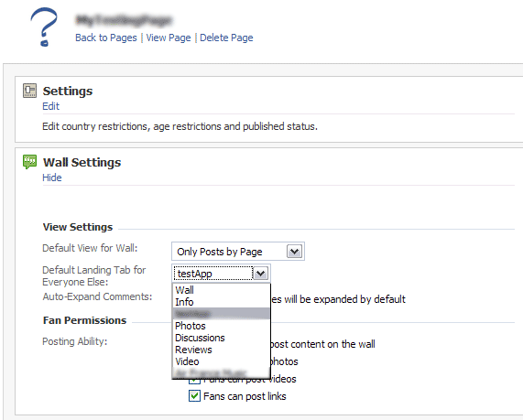Select the highlighted blurred dropdown option

click(221, 314)
